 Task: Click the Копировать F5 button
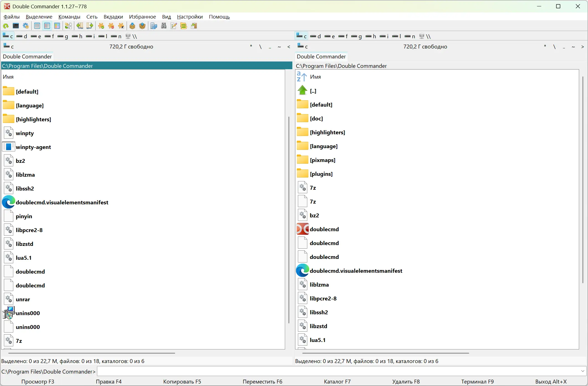182,382
